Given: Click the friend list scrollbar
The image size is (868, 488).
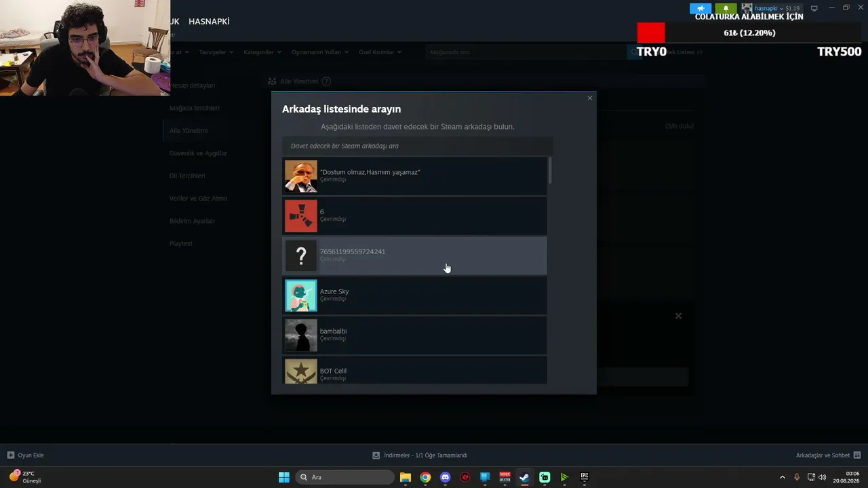Looking at the screenshot, I should [x=550, y=170].
